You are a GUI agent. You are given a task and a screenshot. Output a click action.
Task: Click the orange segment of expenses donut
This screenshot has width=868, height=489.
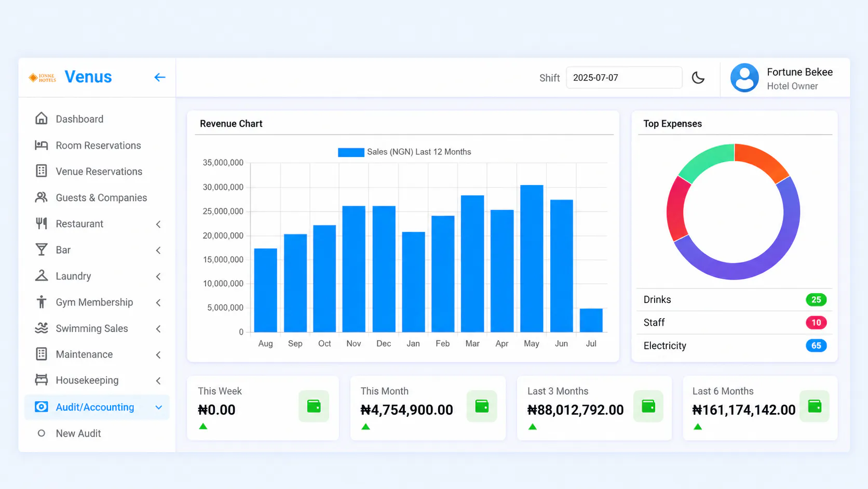coord(765,160)
